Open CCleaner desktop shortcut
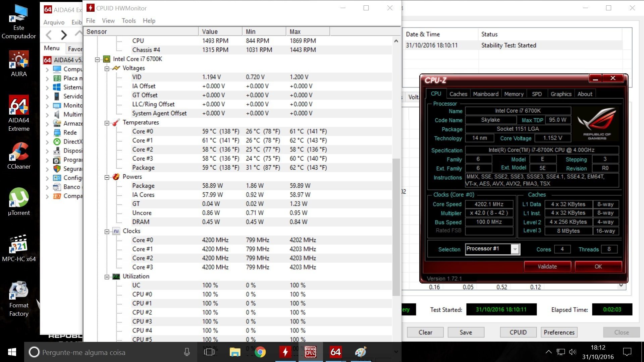This screenshot has width=644, height=362. tap(19, 156)
